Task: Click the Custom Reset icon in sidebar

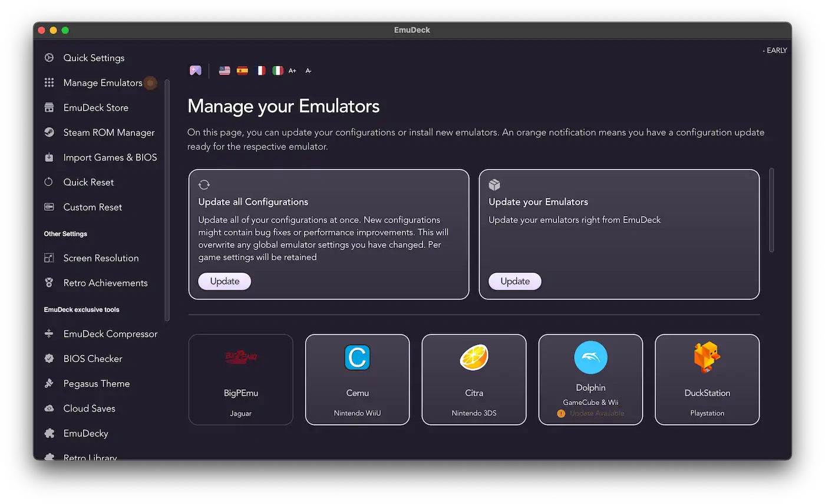Action: (49, 207)
